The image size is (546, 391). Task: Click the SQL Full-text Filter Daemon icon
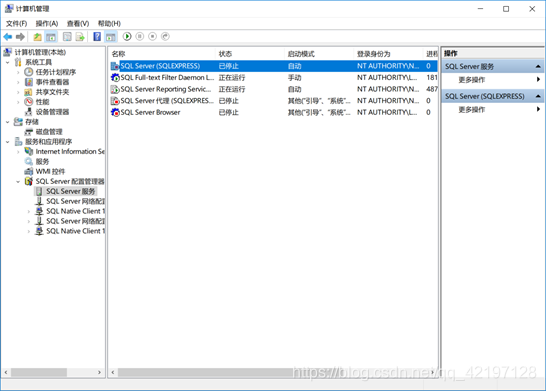[115, 77]
